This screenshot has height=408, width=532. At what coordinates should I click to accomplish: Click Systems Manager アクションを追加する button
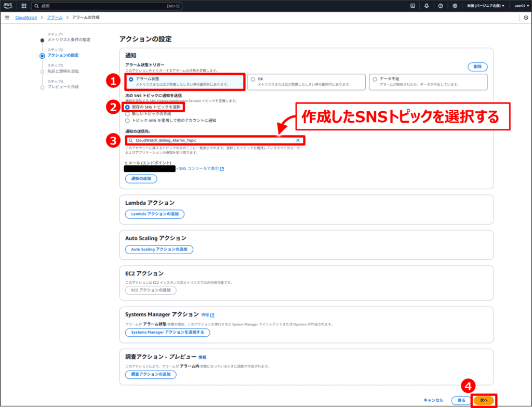168,332
